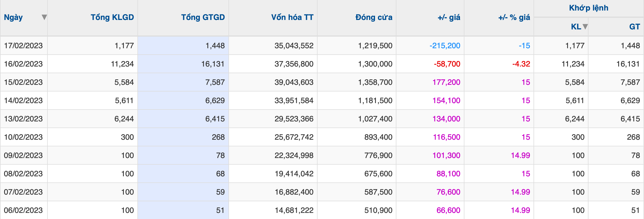Click closing price 1,358,700

(375, 82)
